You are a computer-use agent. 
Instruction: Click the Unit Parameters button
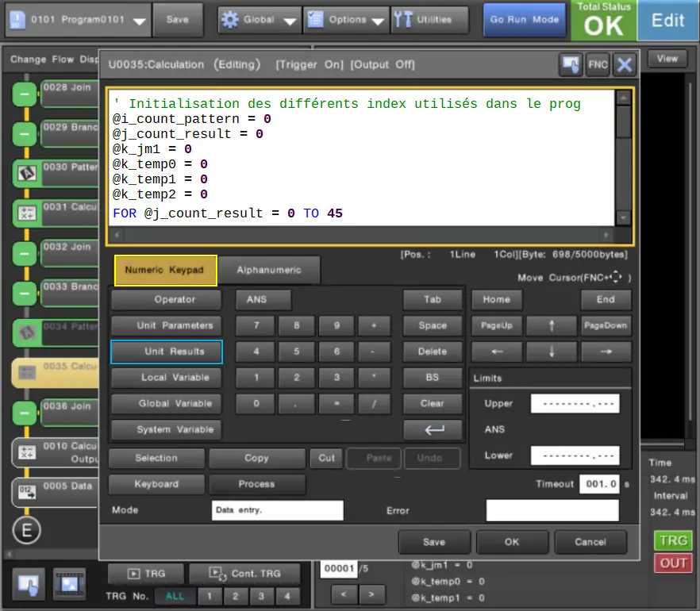tap(166, 325)
